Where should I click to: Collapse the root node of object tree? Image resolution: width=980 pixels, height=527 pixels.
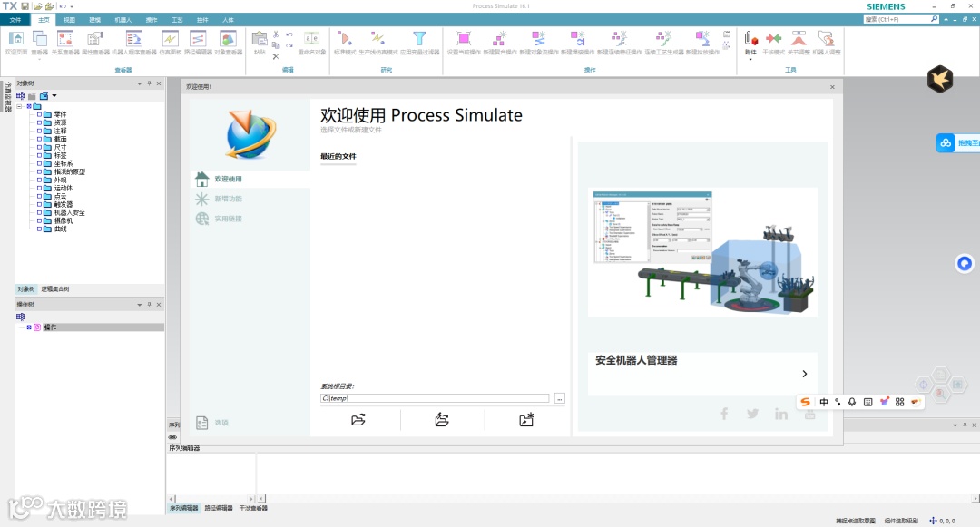(19, 106)
